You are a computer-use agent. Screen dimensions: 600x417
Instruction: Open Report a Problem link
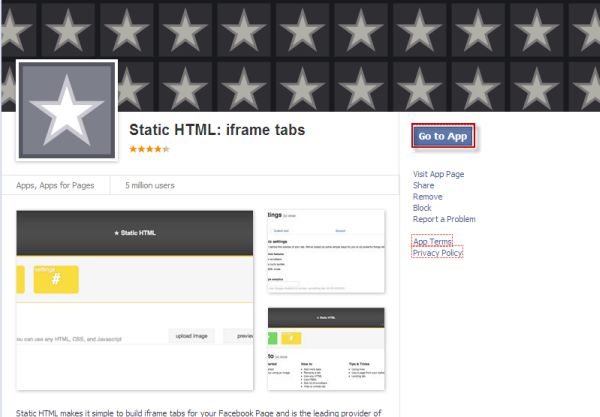point(444,219)
